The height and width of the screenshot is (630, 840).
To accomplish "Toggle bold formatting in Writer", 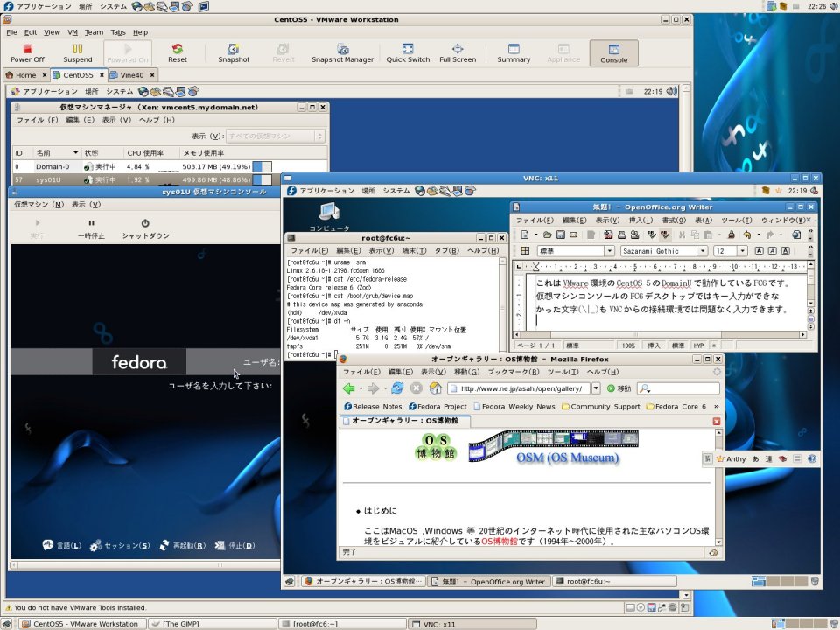I will [x=759, y=251].
